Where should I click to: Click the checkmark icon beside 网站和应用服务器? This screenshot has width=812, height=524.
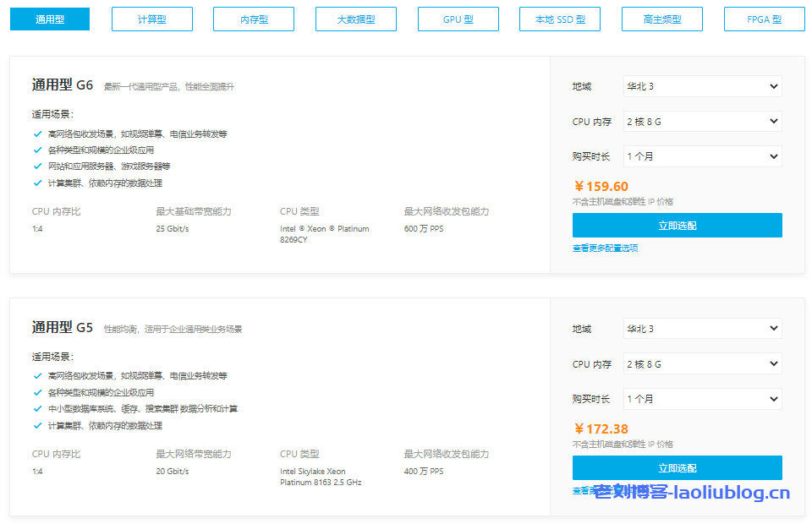click(x=37, y=166)
